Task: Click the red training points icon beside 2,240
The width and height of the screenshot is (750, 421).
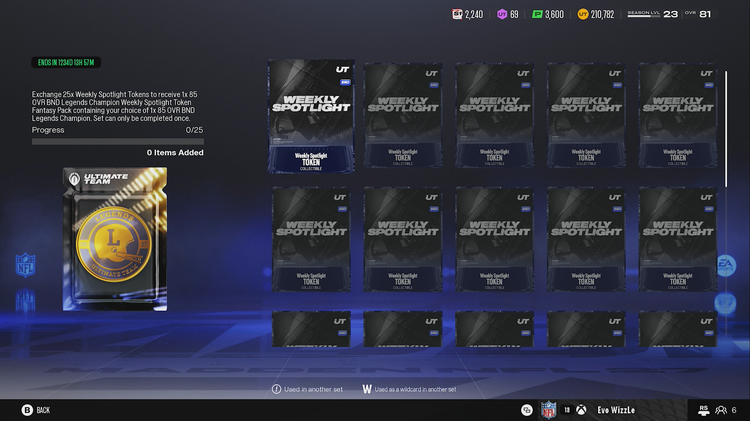Action: [457, 14]
